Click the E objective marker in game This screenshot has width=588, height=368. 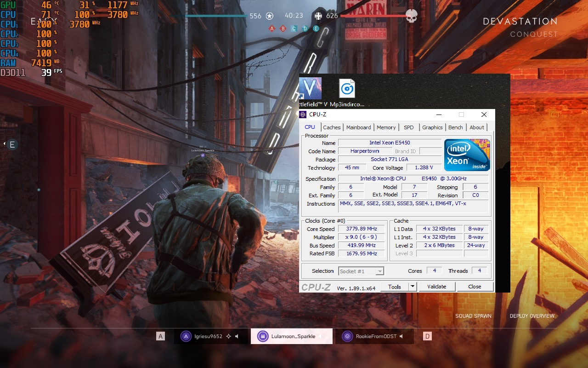pos(12,144)
